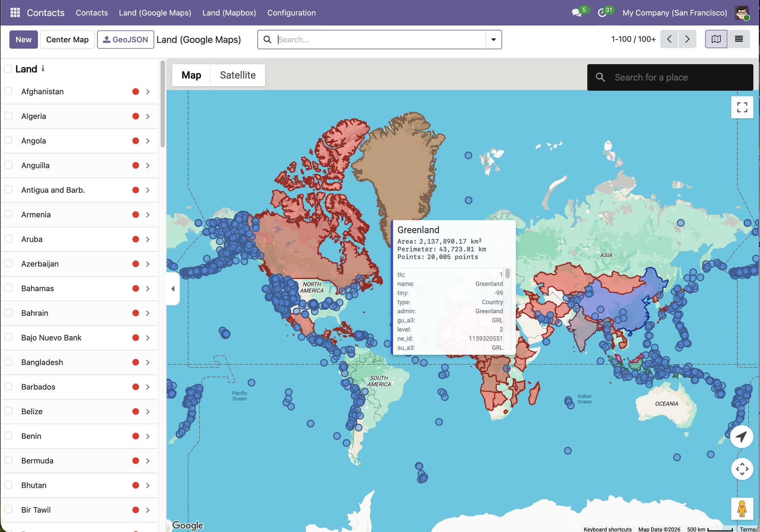Click the place search magnifier icon
This screenshot has height=532, width=760.
[x=600, y=78]
